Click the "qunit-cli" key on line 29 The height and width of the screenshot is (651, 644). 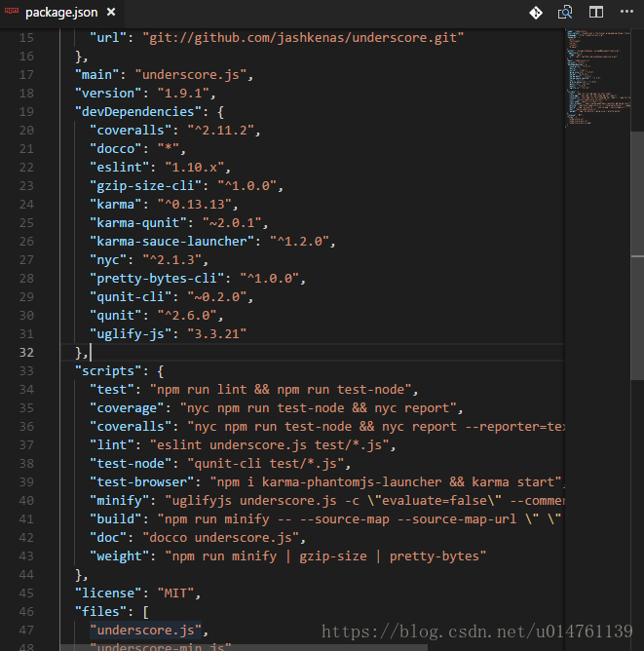coord(131,297)
